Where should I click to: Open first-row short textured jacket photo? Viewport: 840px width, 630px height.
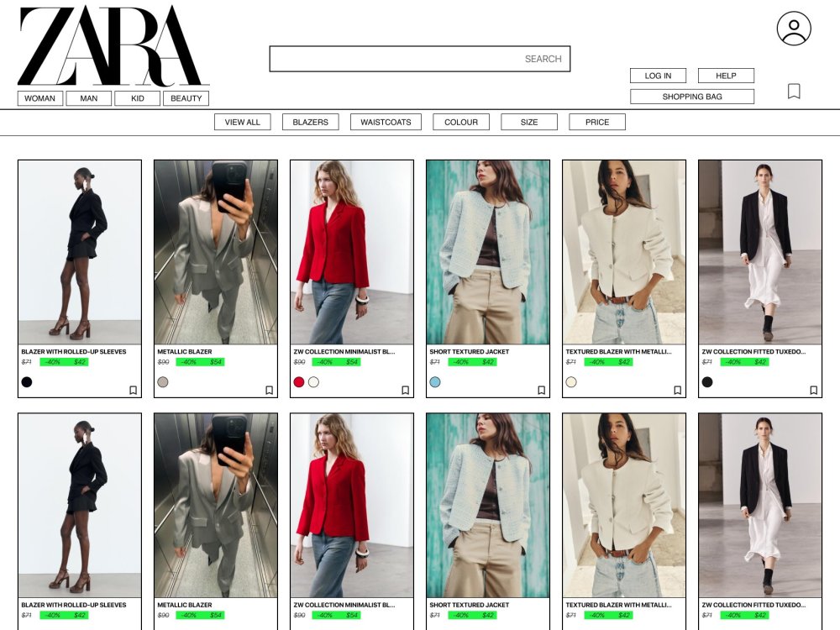(488, 252)
